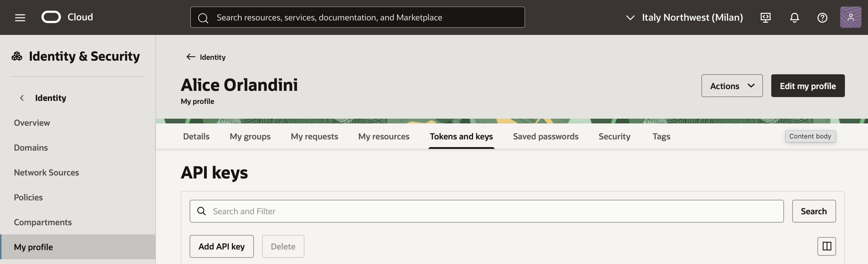Screen dimensions: 868x264
Task: Go to Compartments in the sidebar
Action: (43, 222)
